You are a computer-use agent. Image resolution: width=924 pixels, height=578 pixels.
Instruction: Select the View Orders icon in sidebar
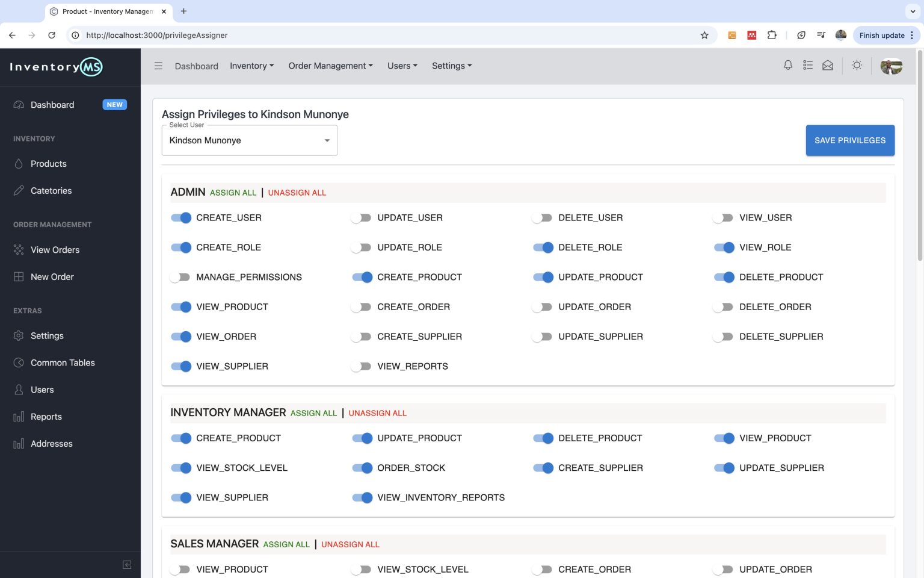(x=19, y=249)
